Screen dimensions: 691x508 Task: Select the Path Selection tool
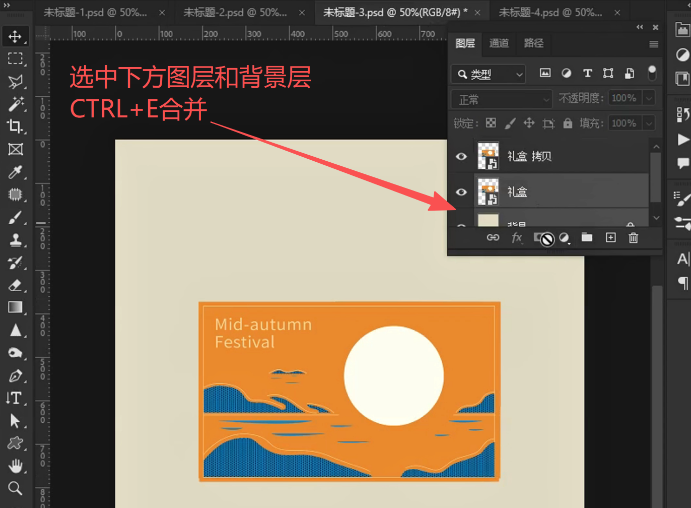coord(15,421)
